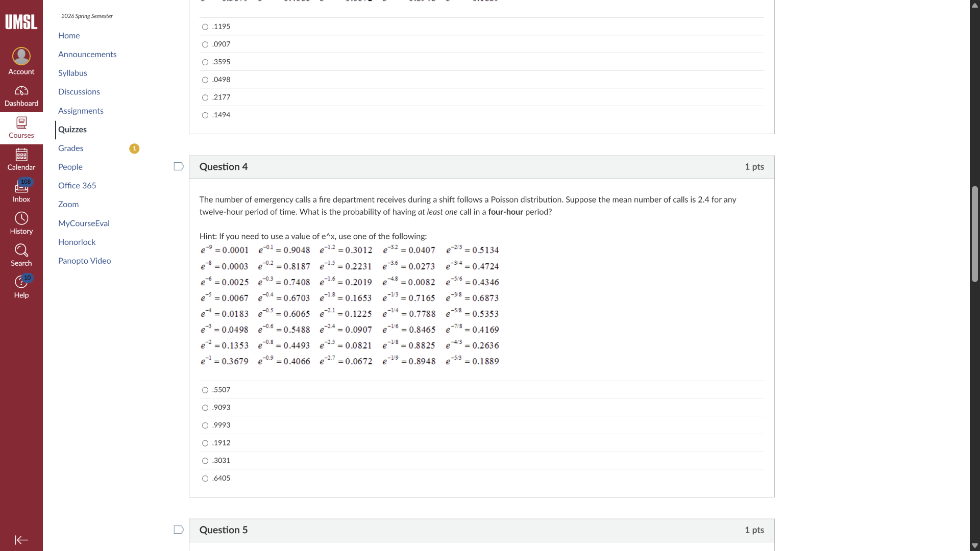Collapse the global navigation sidebar
This screenshot has height=551, width=980.
pyautogui.click(x=21, y=540)
